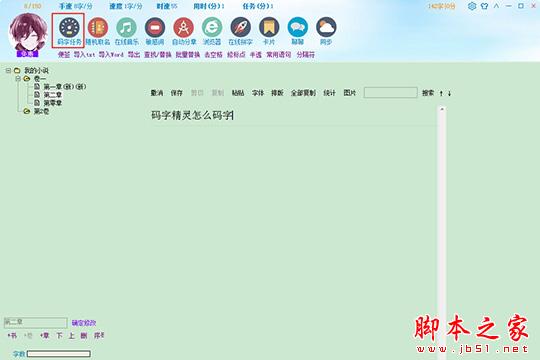Image resolution: width=540 pixels, height=360 pixels.
Task: Launch the 在线音乐 music note icon
Action: [126, 27]
